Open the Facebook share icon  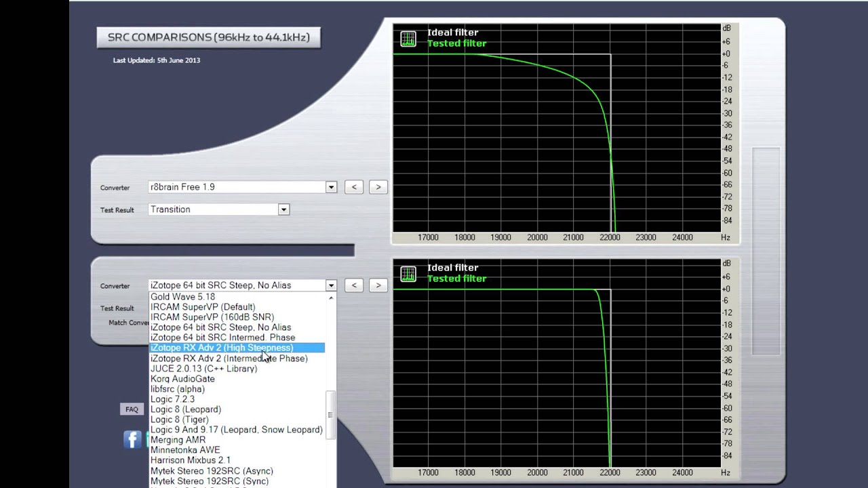(132, 439)
